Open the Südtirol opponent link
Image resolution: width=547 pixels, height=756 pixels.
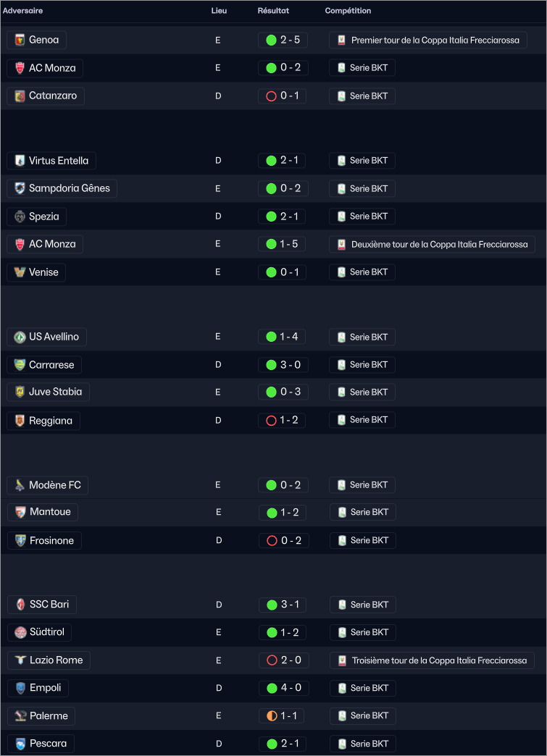click(x=46, y=632)
